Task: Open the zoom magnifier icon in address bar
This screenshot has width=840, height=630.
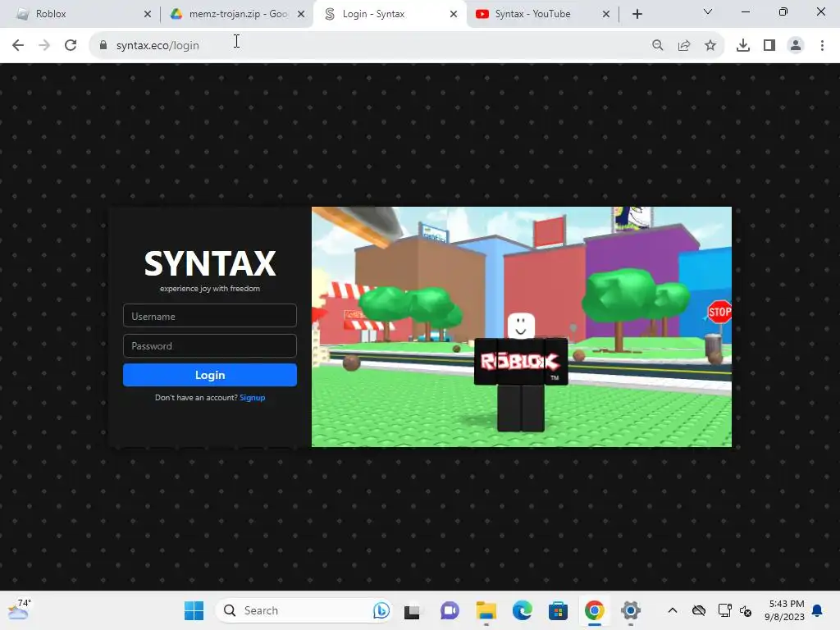Action: (x=658, y=46)
